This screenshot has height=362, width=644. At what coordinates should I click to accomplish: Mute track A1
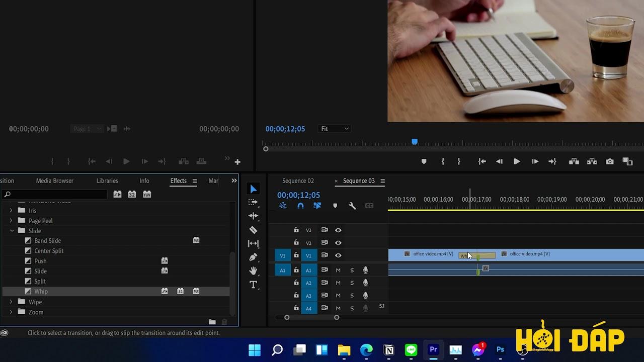click(x=338, y=270)
